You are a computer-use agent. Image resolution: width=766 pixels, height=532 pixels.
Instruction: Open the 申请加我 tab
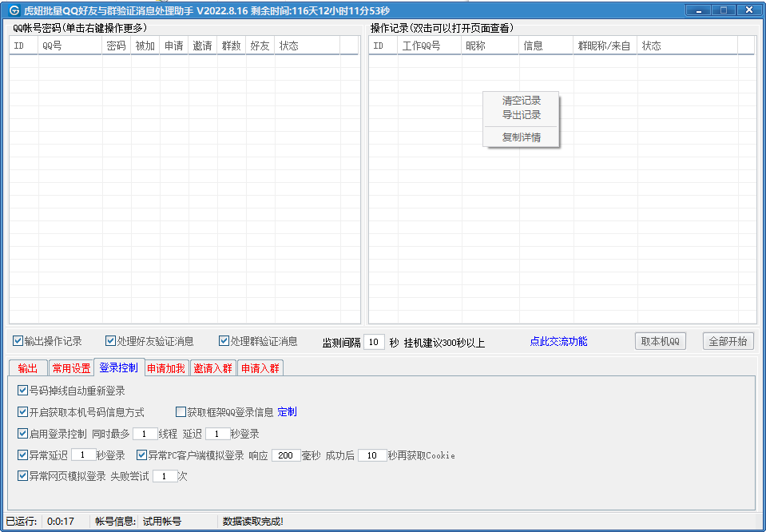pos(166,368)
